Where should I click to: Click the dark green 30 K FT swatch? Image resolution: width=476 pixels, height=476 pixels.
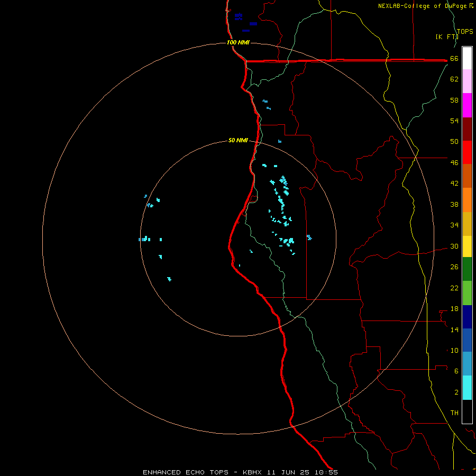(467, 269)
